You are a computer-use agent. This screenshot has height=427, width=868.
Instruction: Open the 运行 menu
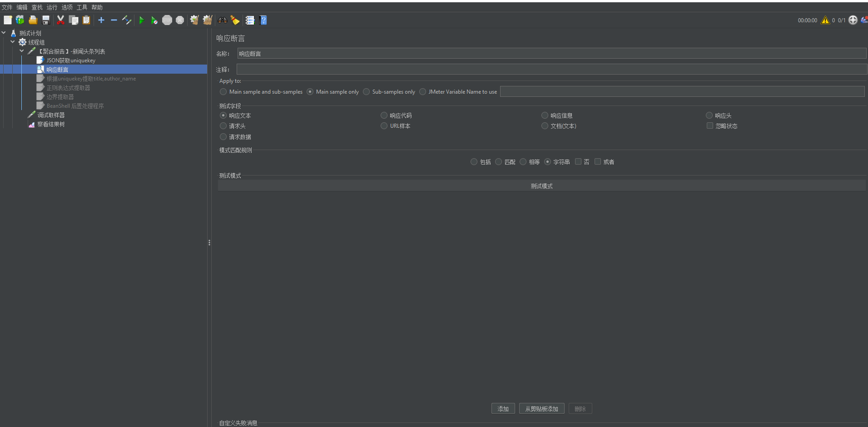(x=52, y=7)
